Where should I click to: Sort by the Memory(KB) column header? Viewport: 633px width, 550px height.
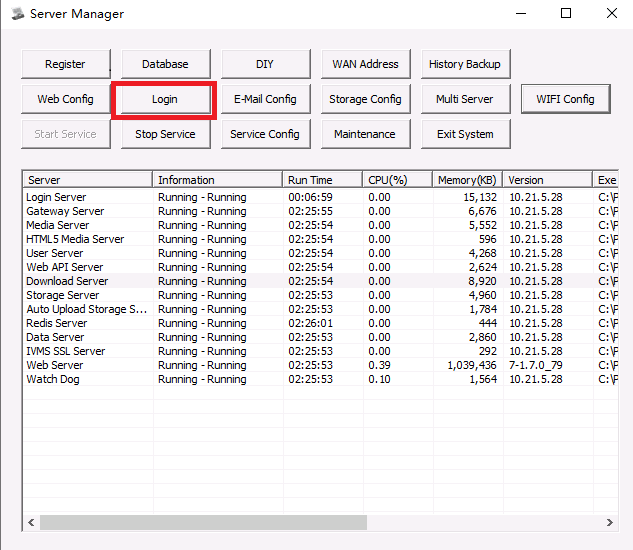467,180
